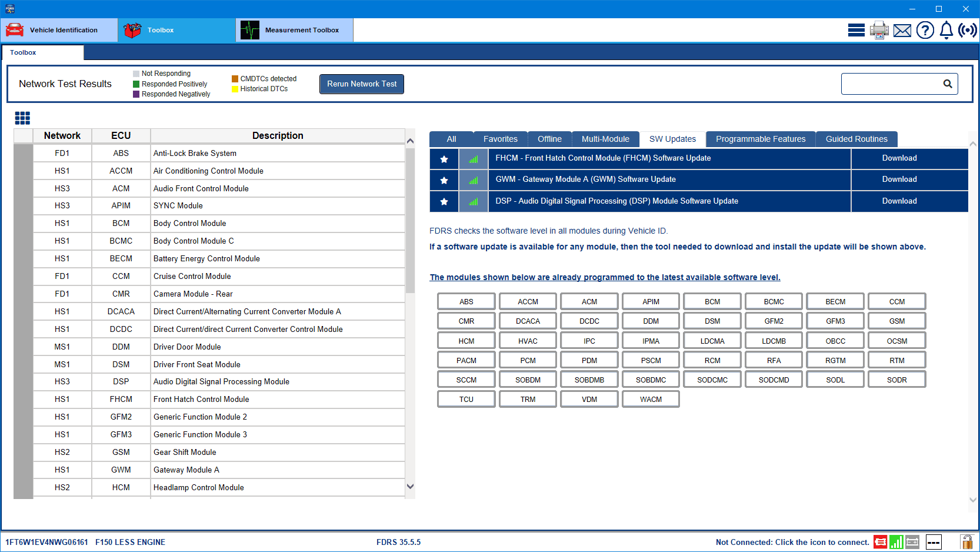The height and width of the screenshot is (552, 980).
Task: Toggle favorite star for FHCM update
Action: 444,159
